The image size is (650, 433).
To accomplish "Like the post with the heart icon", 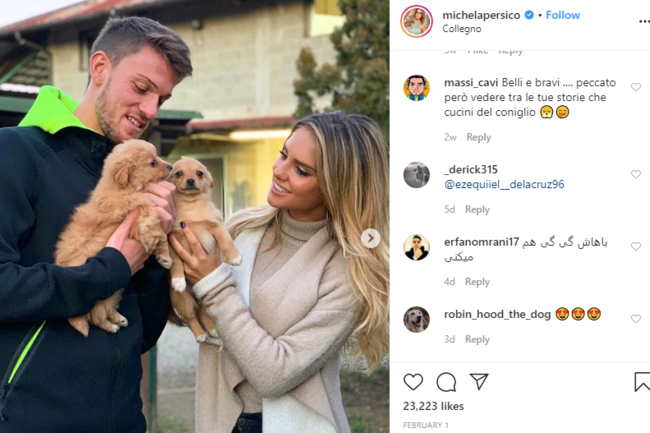I will (x=413, y=382).
